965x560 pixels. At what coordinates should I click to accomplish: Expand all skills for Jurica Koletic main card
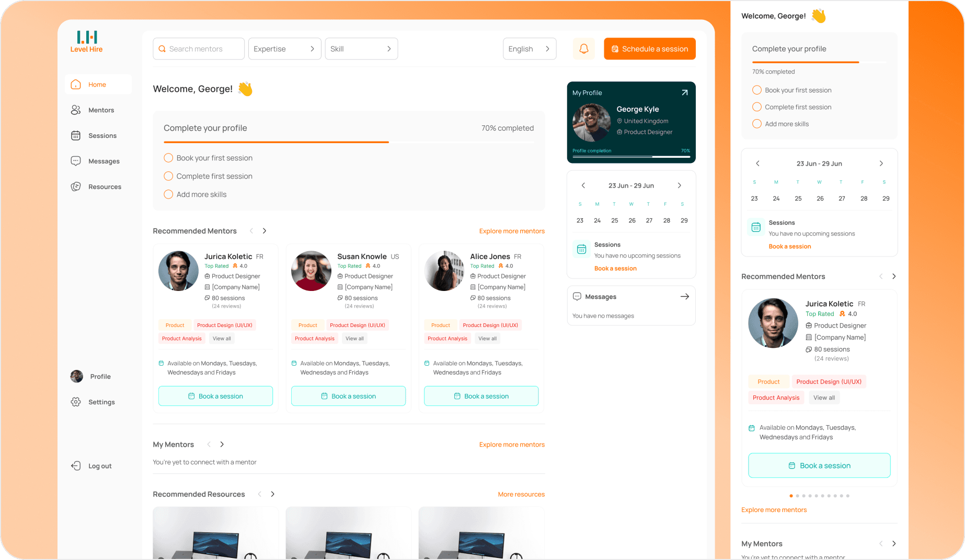(222, 339)
